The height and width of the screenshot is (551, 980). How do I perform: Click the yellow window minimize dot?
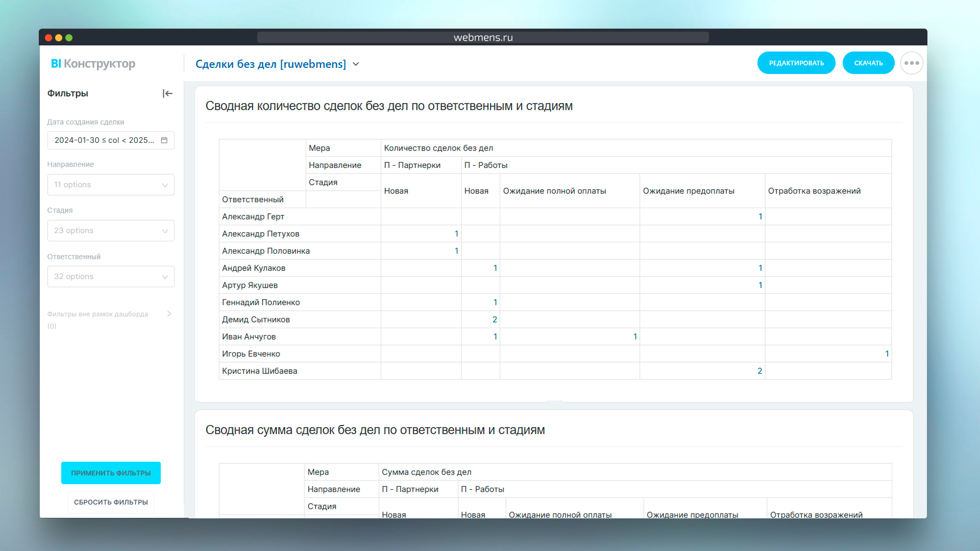[x=59, y=38]
